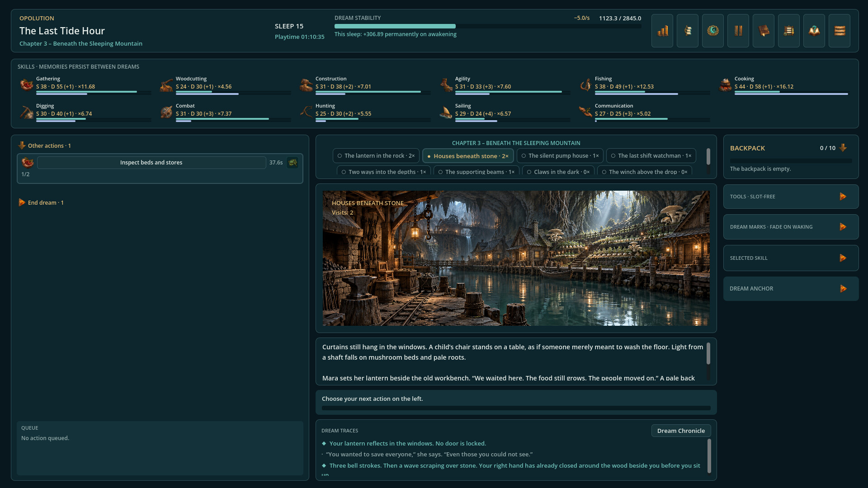Open the statistics bar-chart icon
Viewport: 868px width, 488px height.
pos(662,31)
